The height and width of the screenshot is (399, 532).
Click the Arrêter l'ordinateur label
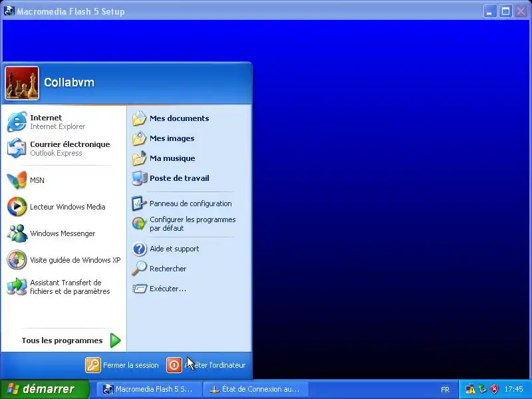click(215, 365)
